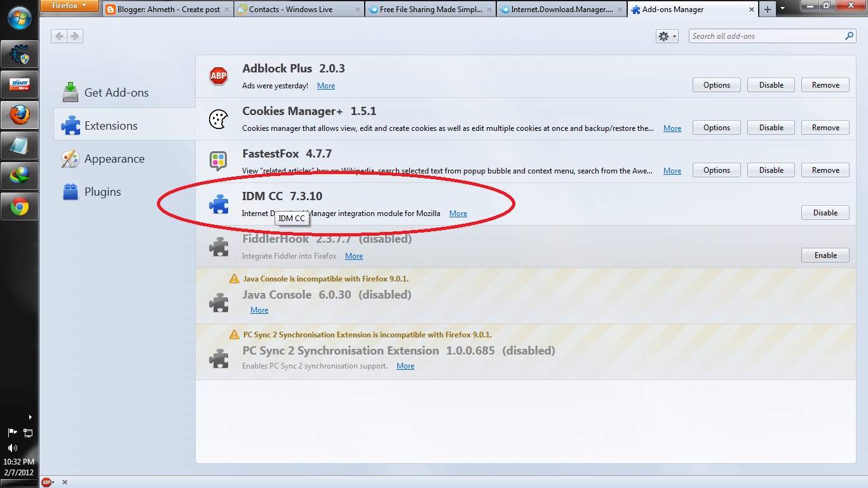Viewport: 868px width, 488px height.
Task: Go back with the left arrow button
Action: (x=59, y=36)
